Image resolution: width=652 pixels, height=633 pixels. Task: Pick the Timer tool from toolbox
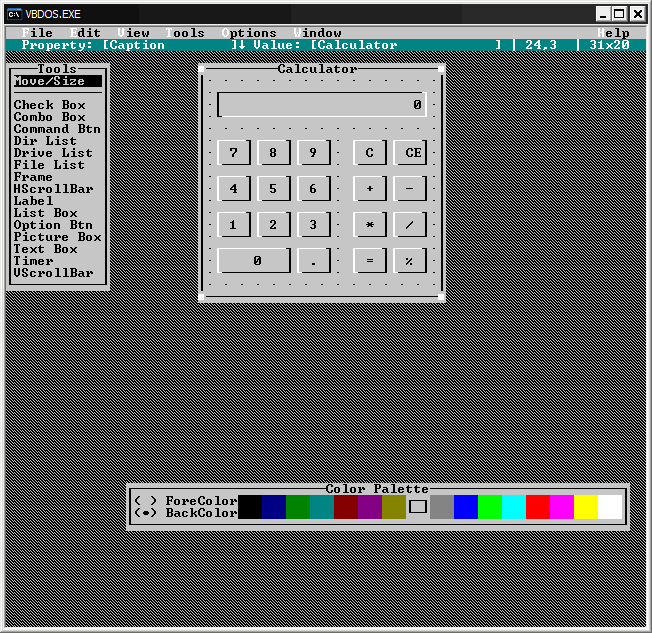[x=33, y=261]
